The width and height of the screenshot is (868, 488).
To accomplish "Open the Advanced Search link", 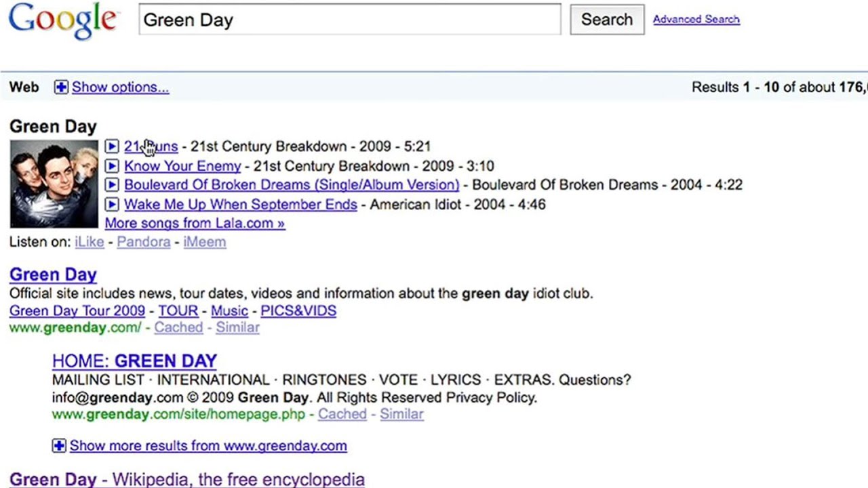I will pyautogui.click(x=696, y=19).
